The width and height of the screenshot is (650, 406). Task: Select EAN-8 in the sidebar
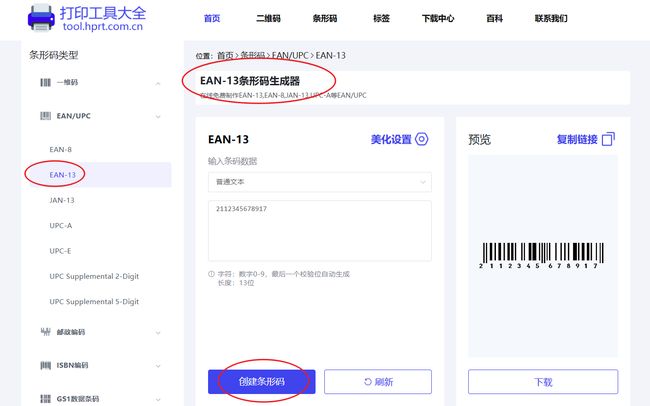[x=61, y=149]
